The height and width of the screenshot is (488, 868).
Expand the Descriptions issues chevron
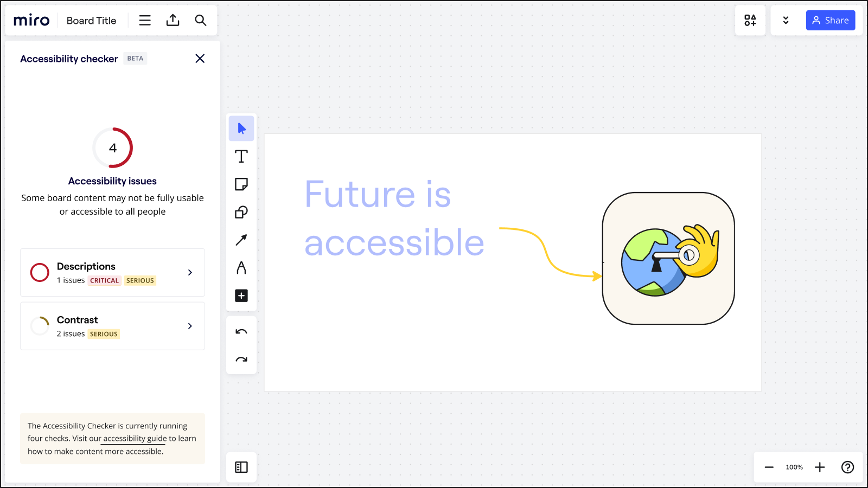pos(190,272)
